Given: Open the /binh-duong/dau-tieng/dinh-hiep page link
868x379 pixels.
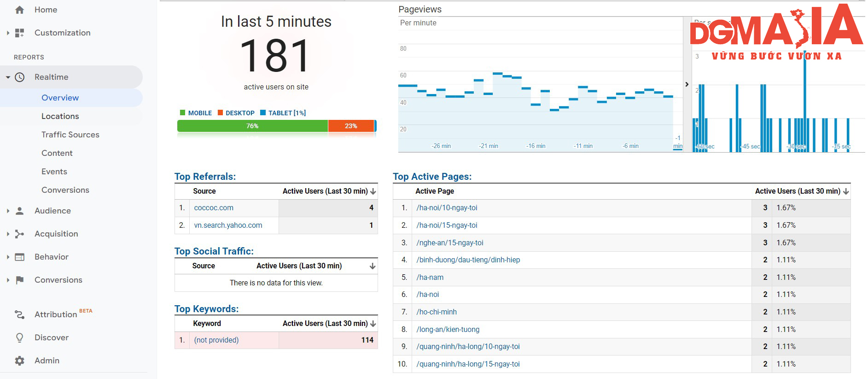Looking at the screenshot, I should coord(468,260).
